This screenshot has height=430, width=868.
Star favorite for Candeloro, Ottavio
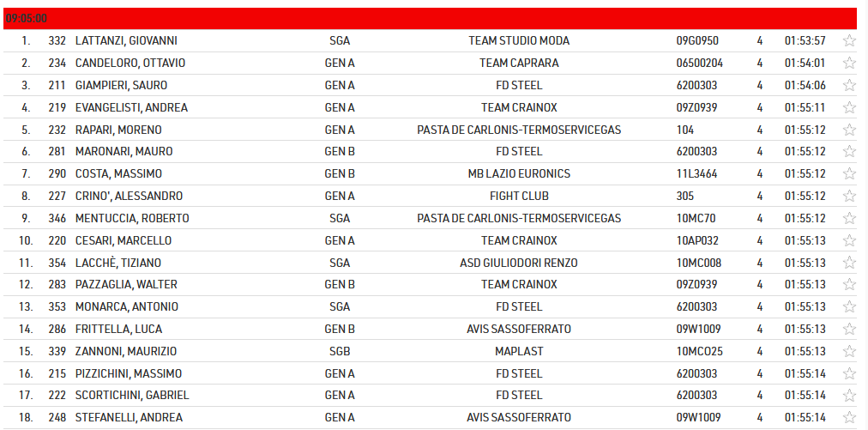[849, 63]
